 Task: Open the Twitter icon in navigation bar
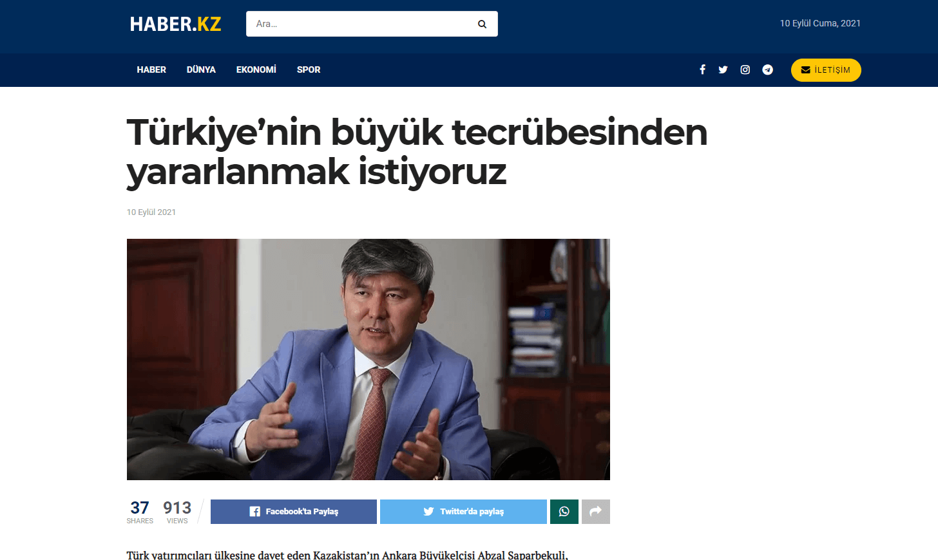click(723, 70)
